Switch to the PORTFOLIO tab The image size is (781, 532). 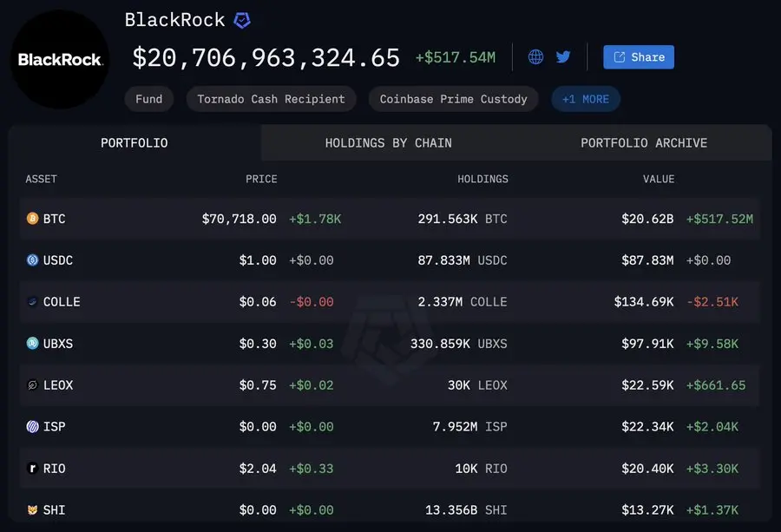(x=135, y=143)
